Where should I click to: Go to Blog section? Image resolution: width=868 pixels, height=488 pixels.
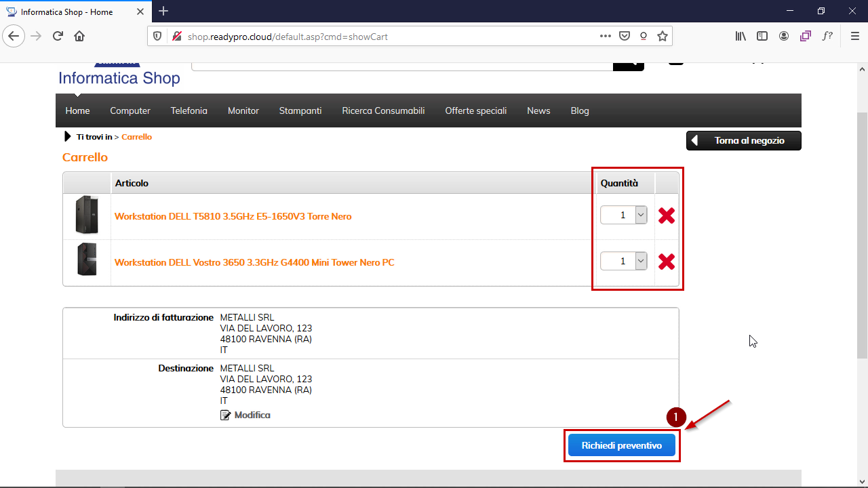coord(580,110)
